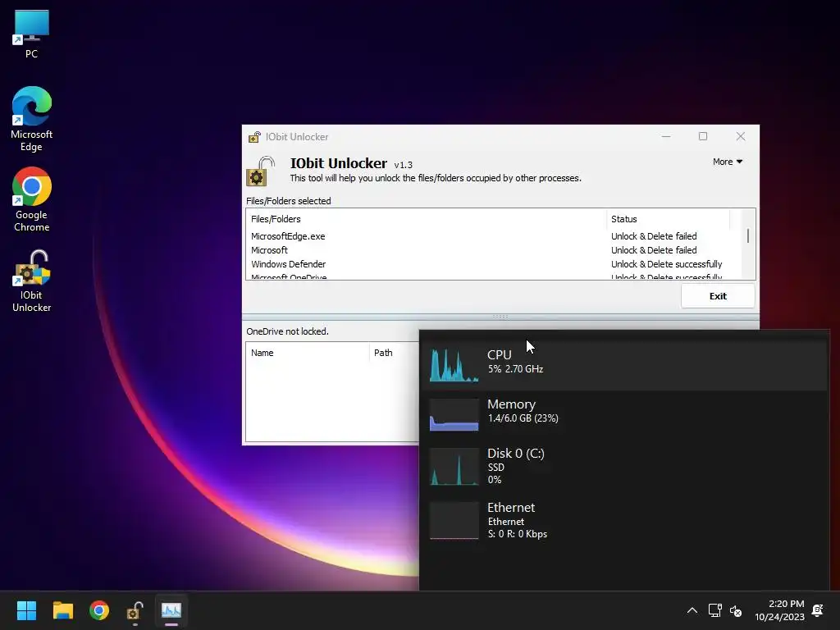Open File Explorer from the taskbar
Screen dimensions: 840x630
pos(62,610)
